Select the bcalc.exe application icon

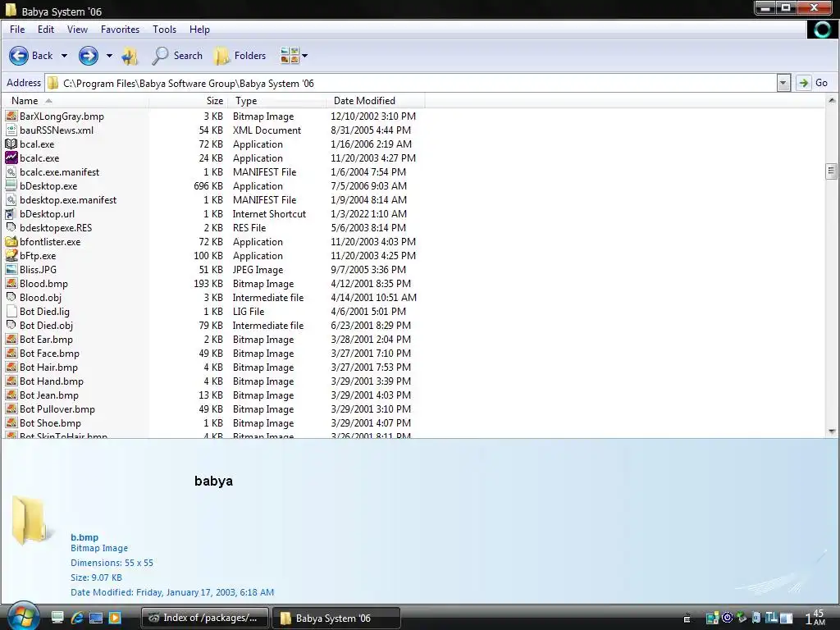(x=11, y=158)
